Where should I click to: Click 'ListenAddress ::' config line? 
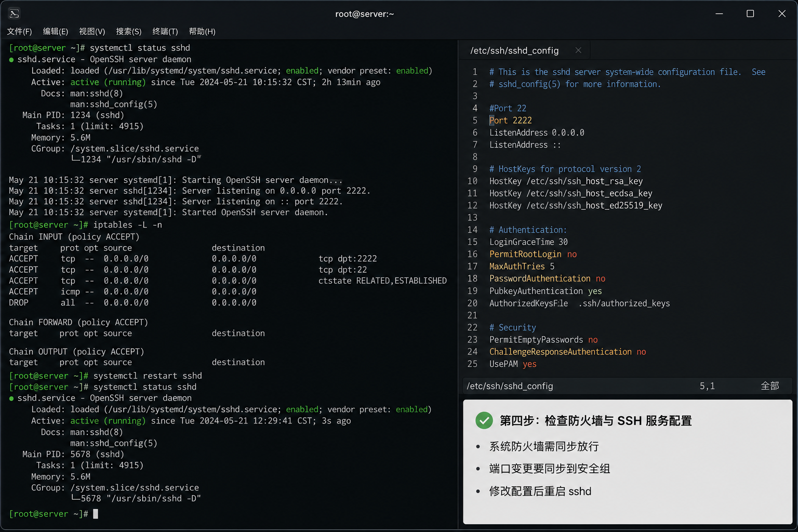pos(525,145)
